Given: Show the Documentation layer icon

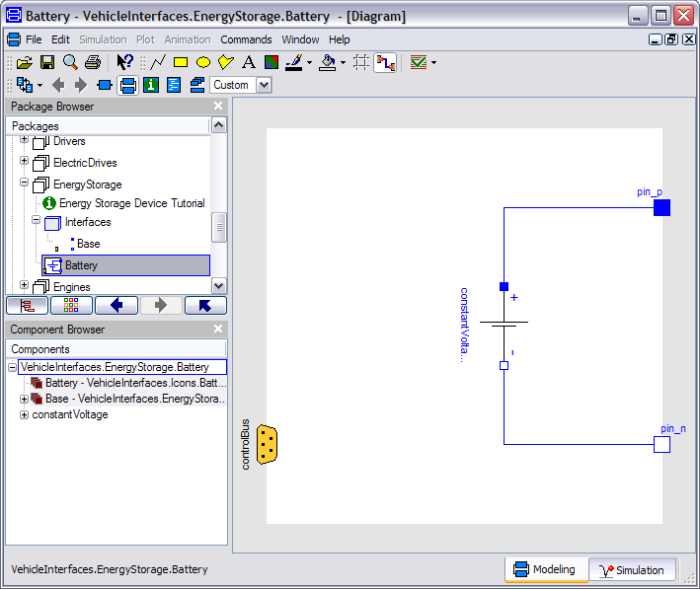Looking at the screenshot, I should (x=151, y=85).
